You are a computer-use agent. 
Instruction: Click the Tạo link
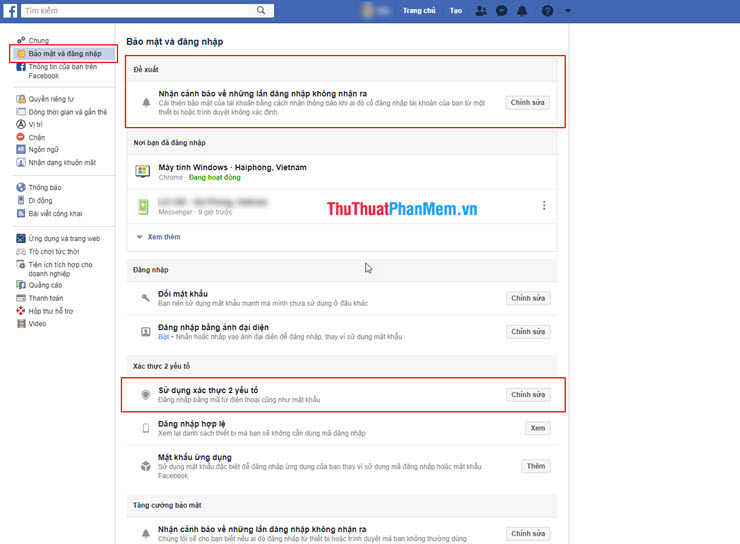456,10
